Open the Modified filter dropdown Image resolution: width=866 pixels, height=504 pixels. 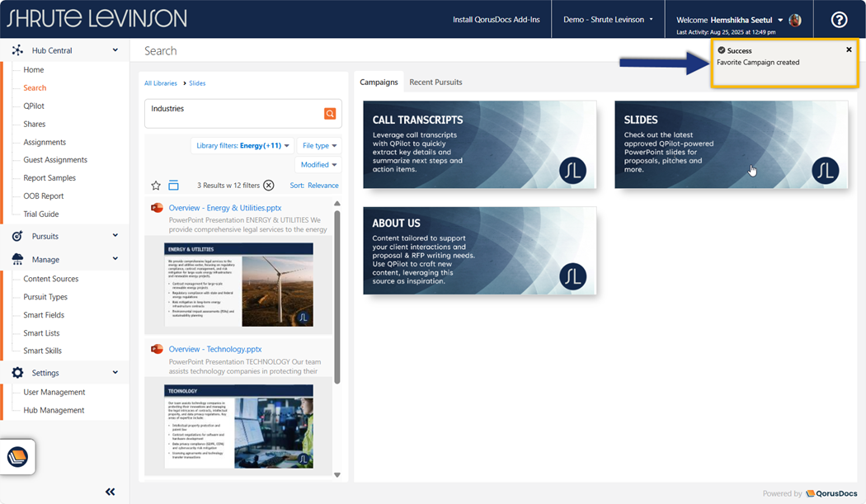coord(318,165)
